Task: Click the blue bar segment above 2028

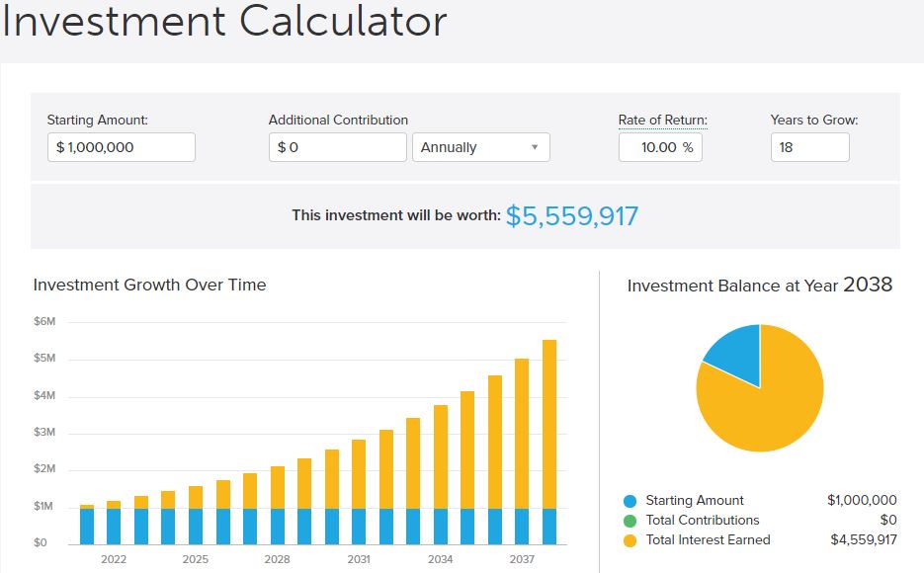Action: tap(278, 526)
